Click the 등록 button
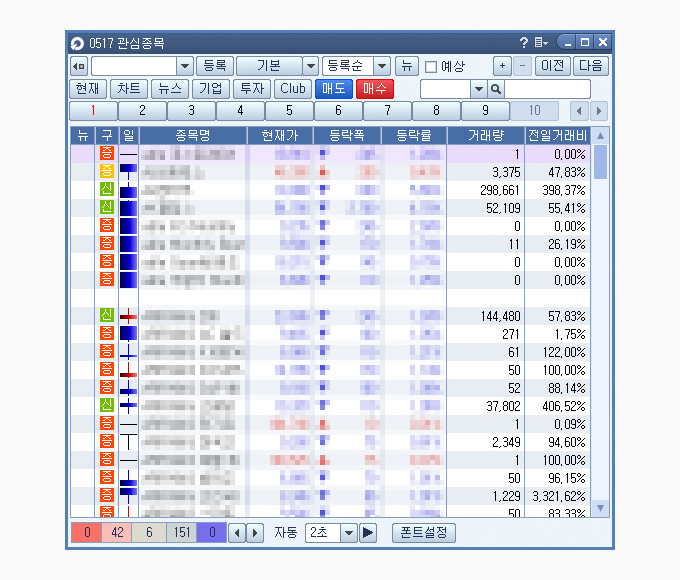This screenshot has width=680, height=580. click(215, 66)
